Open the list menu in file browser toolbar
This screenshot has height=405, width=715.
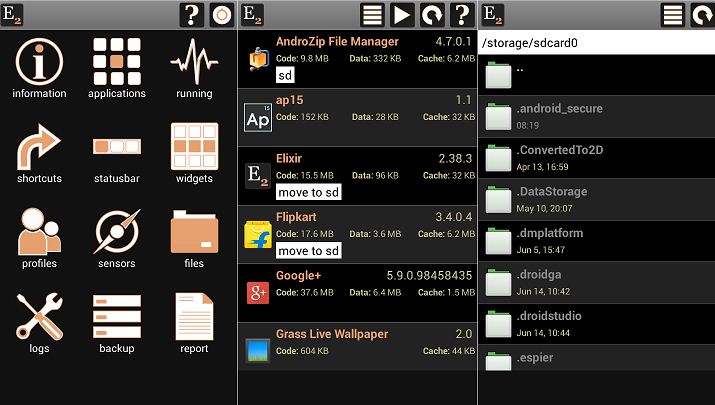pos(673,15)
